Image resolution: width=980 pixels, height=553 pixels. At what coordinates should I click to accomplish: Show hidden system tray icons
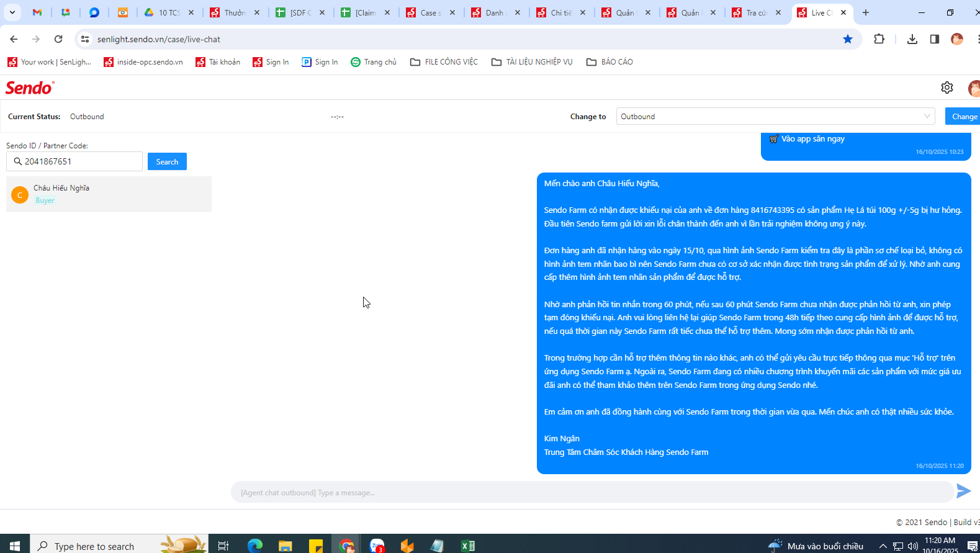(x=883, y=546)
